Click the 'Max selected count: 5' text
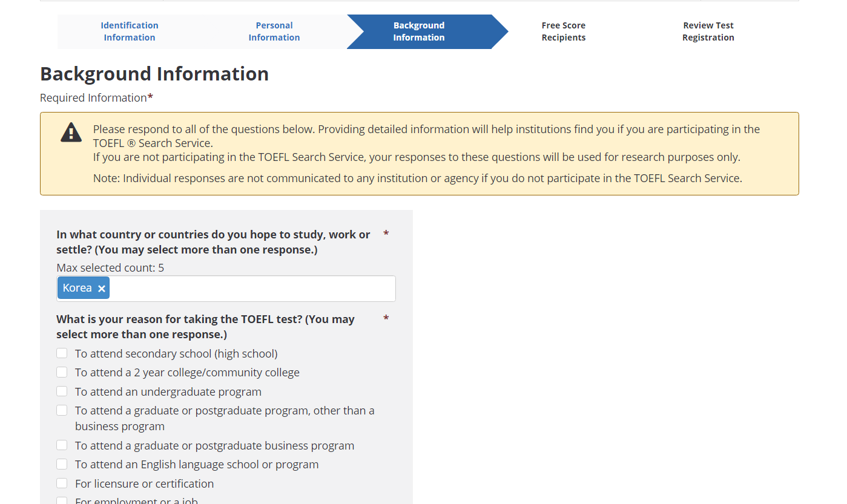847x504 pixels. coord(110,267)
